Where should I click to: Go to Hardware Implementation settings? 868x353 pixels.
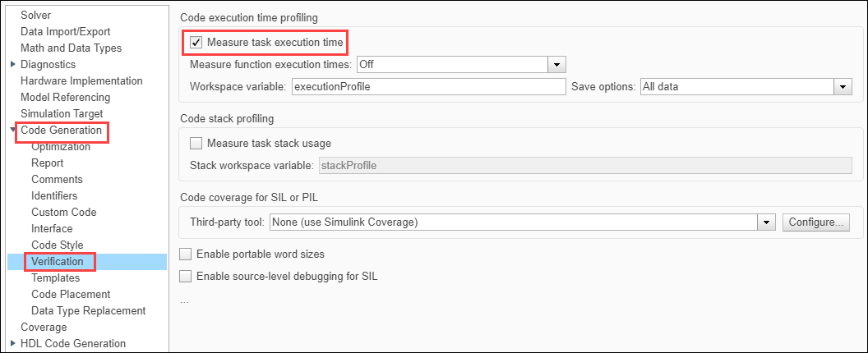(x=81, y=80)
